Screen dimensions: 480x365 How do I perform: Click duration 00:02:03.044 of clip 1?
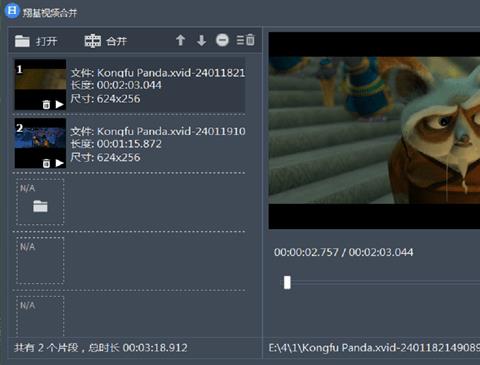129,85
